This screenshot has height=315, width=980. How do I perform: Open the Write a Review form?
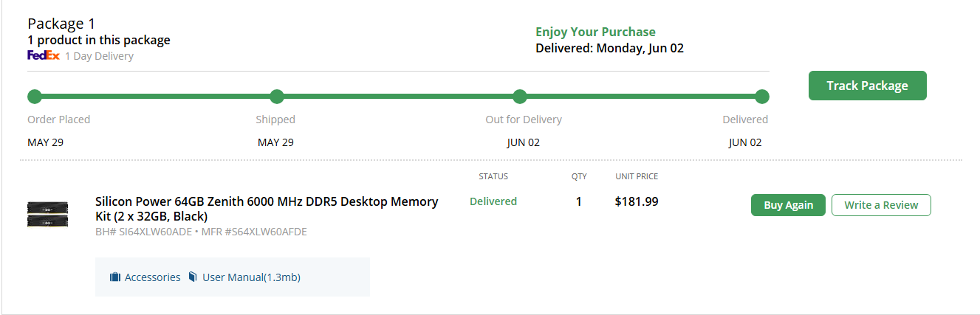click(x=881, y=205)
